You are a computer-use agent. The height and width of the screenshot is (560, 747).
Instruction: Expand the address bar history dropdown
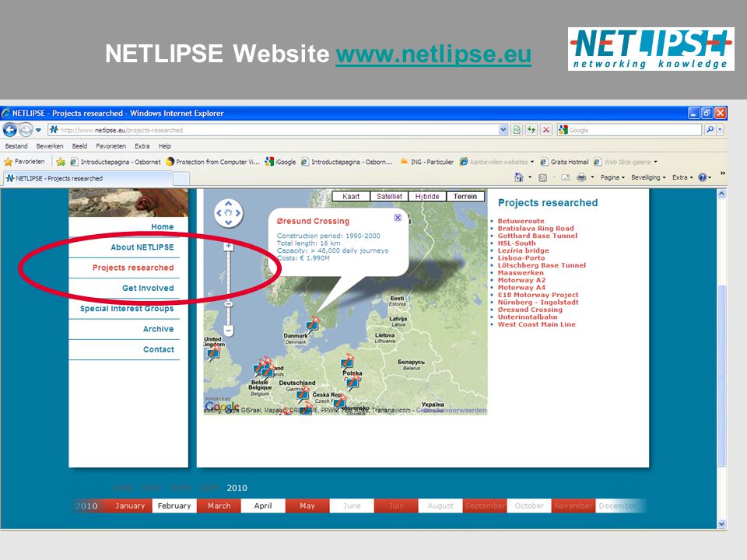[x=503, y=130]
